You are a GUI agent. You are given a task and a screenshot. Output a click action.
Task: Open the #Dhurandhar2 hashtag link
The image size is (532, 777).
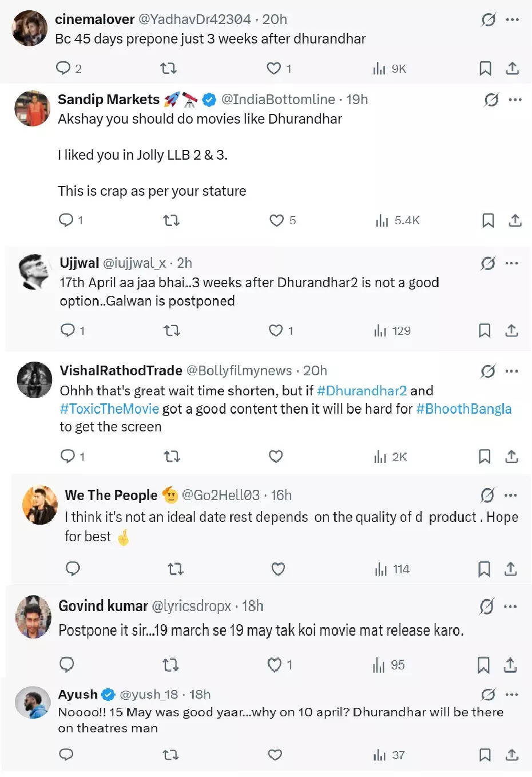pyautogui.click(x=361, y=390)
